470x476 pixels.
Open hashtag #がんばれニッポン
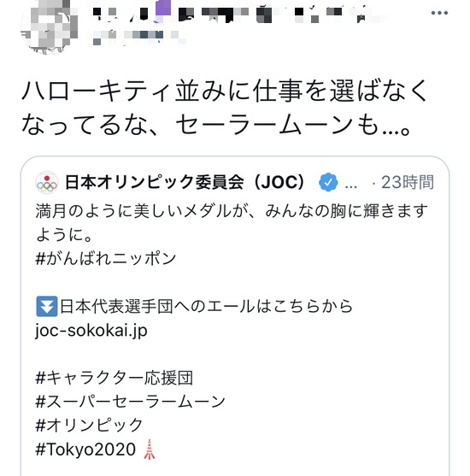pyautogui.click(x=106, y=259)
